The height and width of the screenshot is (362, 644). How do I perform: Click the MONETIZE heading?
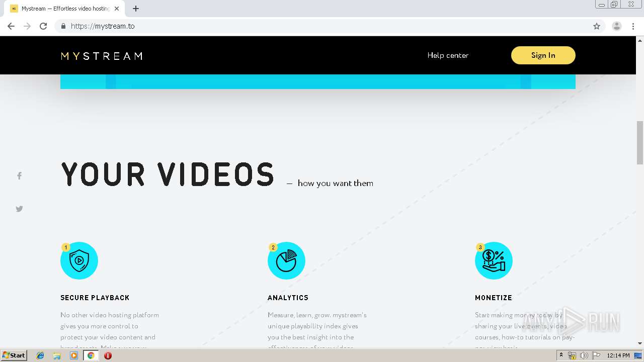(494, 298)
